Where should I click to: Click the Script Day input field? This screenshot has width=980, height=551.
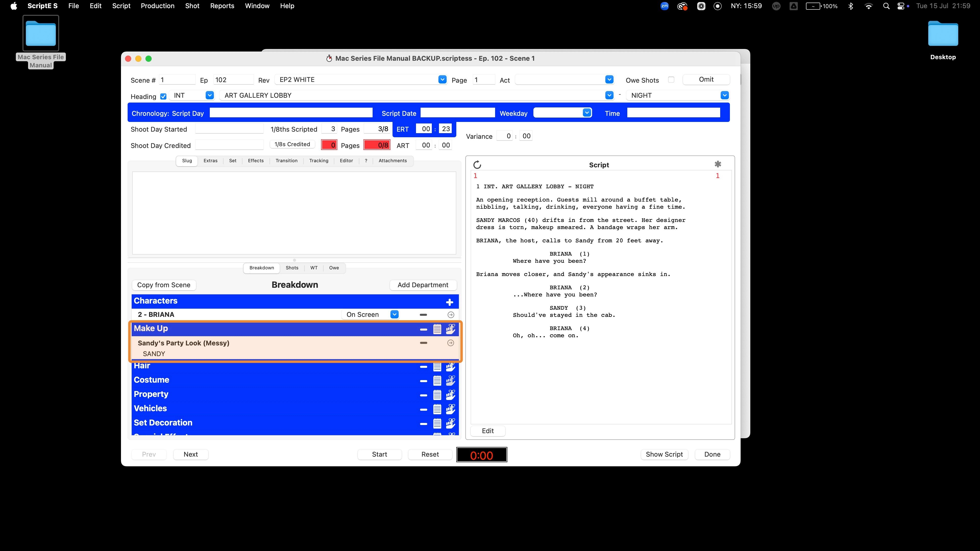point(291,113)
